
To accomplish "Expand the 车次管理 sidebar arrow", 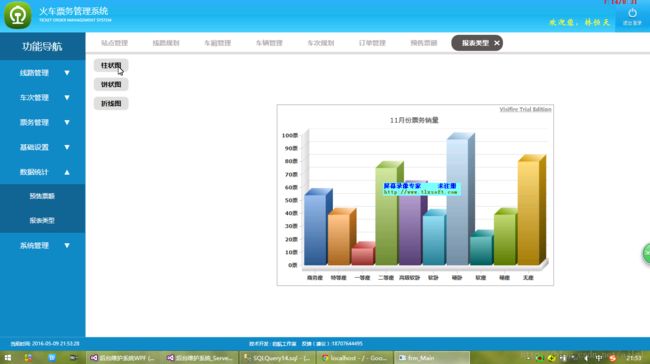I will tap(67, 97).
